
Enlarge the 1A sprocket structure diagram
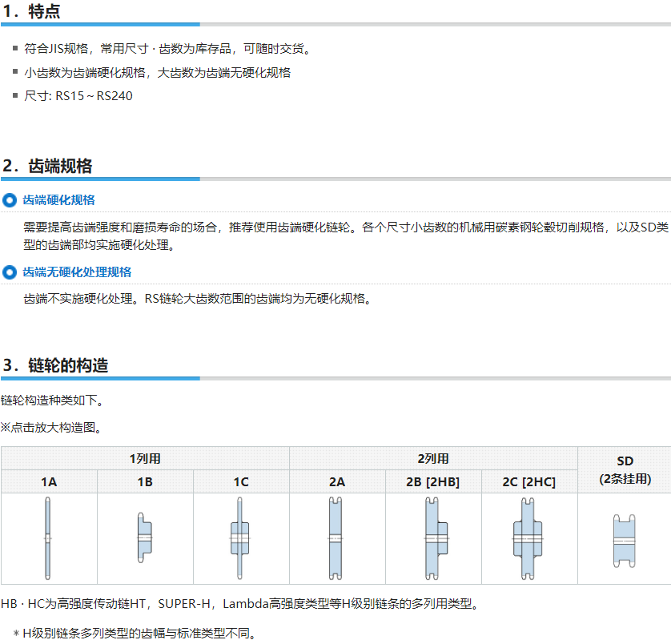[48, 538]
